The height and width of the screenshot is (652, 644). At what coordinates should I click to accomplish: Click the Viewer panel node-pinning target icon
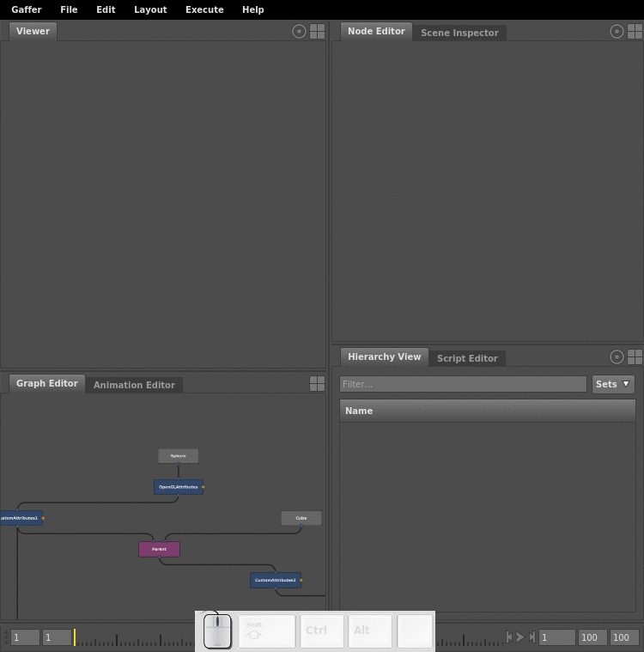point(299,31)
